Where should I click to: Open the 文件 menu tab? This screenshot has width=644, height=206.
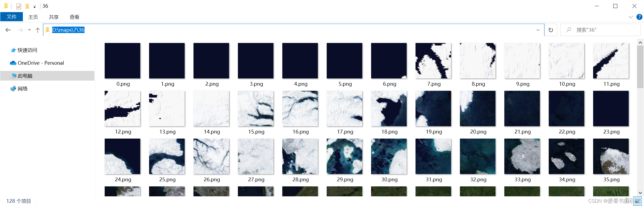pyautogui.click(x=12, y=17)
